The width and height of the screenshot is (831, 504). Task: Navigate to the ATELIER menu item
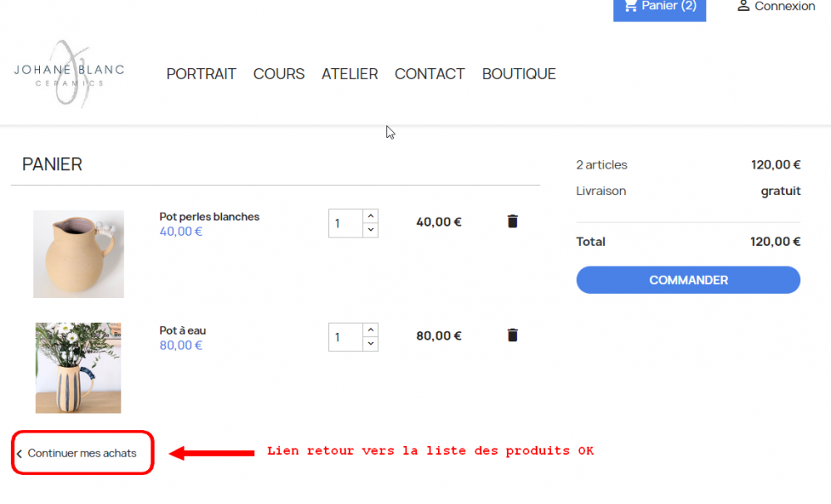tap(350, 74)
